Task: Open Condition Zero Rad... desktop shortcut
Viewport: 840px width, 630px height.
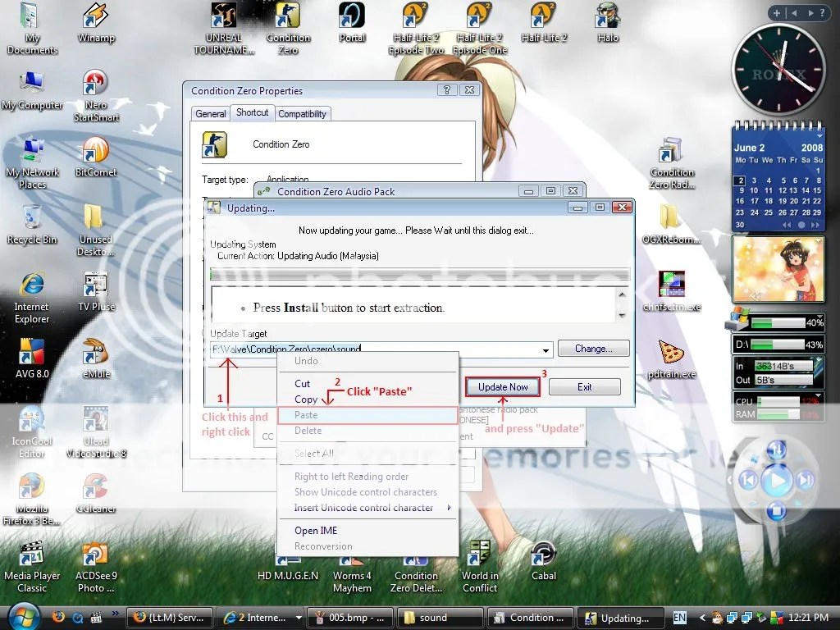Action: coord(672,163)
